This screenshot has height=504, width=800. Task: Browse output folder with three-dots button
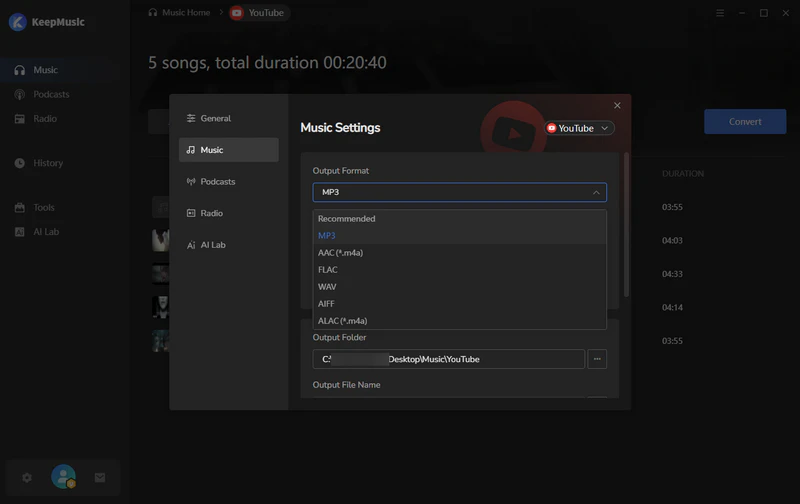coord(597,359)
